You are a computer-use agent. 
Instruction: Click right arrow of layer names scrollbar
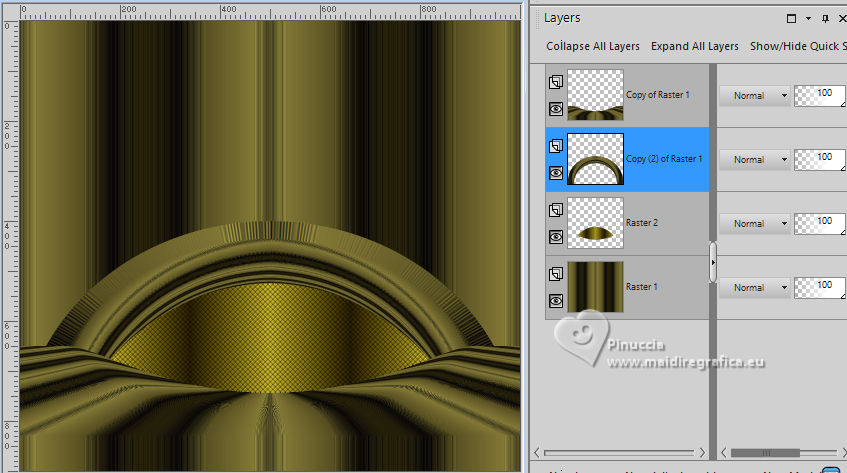pyautogui.click(x=702, y=452)
